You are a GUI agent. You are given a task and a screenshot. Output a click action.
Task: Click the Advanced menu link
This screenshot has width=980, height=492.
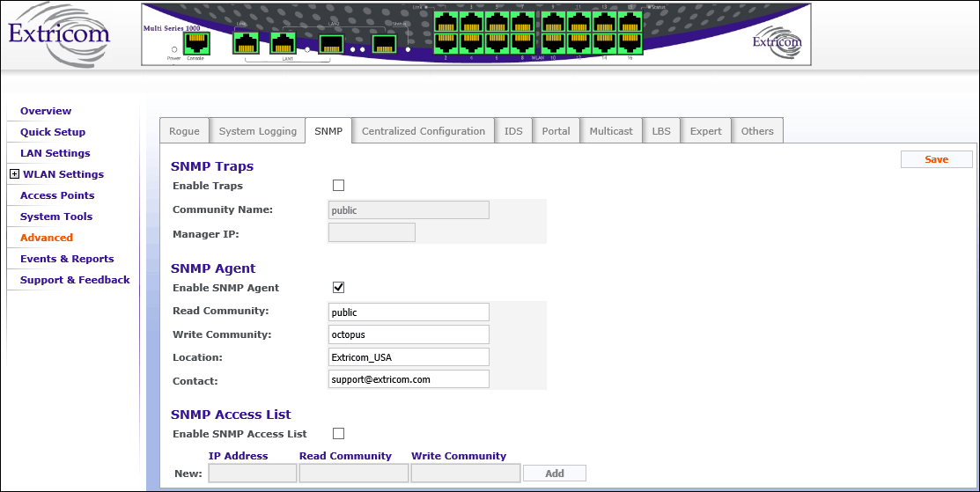pyautogui.click(x=47, y=238)
